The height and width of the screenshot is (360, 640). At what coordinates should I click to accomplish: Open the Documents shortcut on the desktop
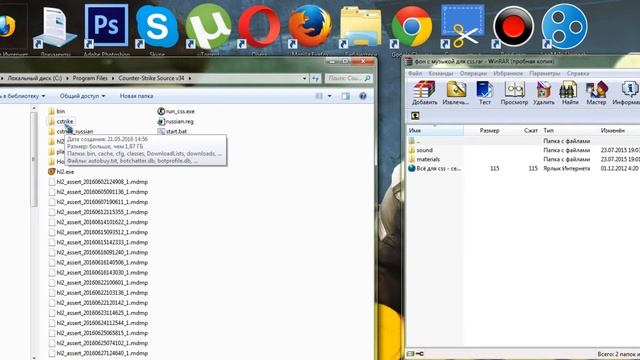(55, 28)
